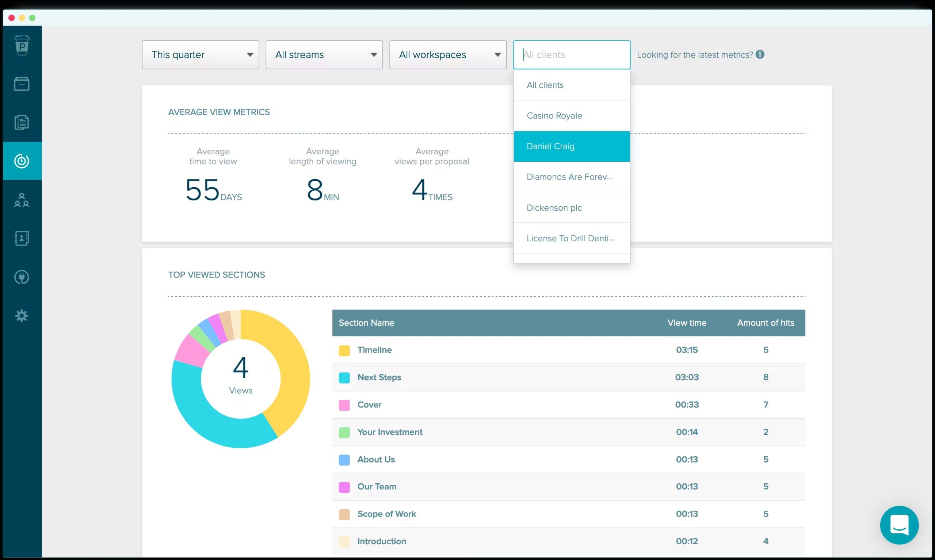Viewport: 935px width, 560px height.
Task: Click the 8 MIN average viewing length
Action: [x=323, y=190]
